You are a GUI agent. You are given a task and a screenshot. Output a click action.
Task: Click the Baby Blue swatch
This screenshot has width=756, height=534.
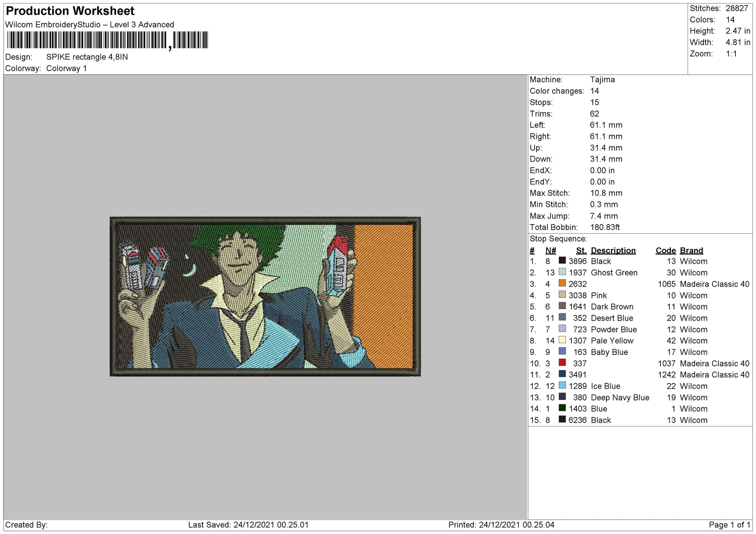pos(562,351)
